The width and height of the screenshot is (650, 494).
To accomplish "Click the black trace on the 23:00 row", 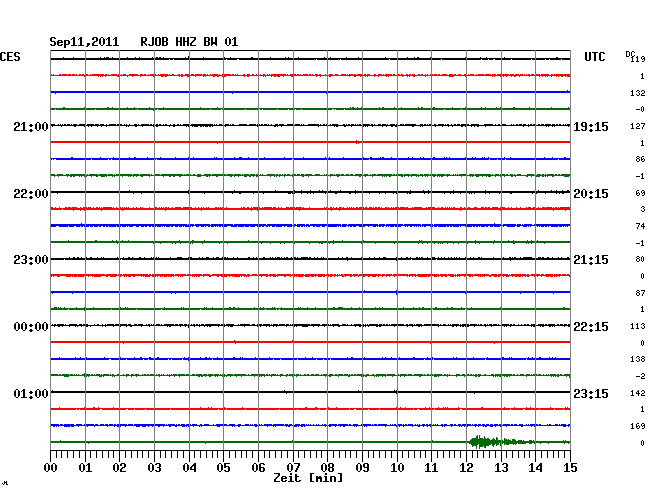I will (310, 259).
